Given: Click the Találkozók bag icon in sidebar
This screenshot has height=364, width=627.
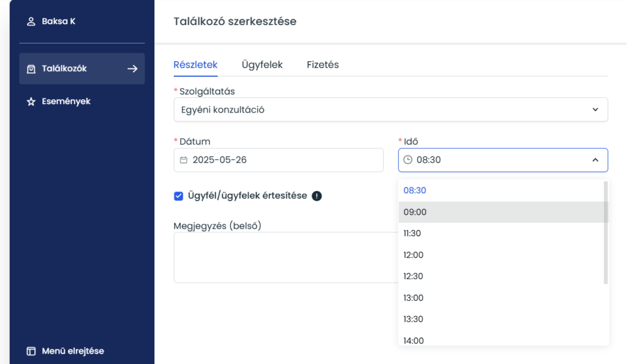Looking at the screenshot, I should (x=31, y=69).
